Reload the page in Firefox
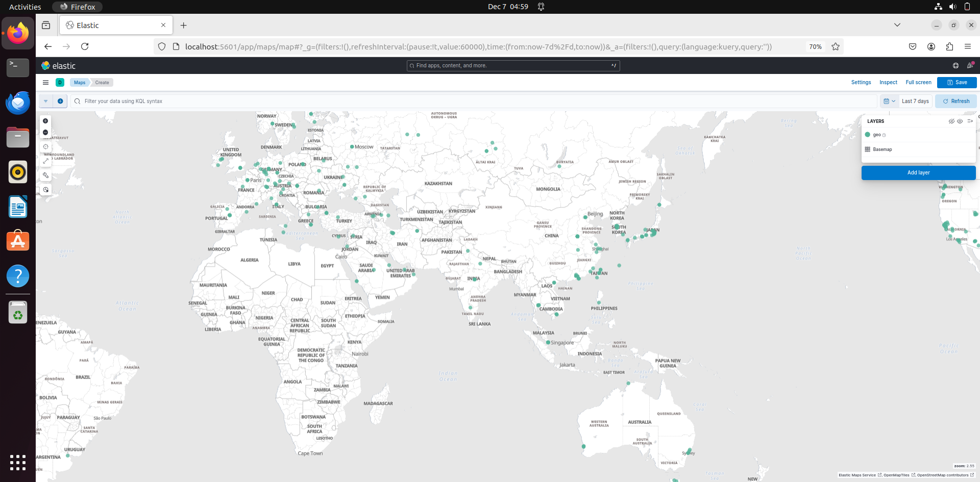Screen dimensions: 980x482 pos(85,46)
